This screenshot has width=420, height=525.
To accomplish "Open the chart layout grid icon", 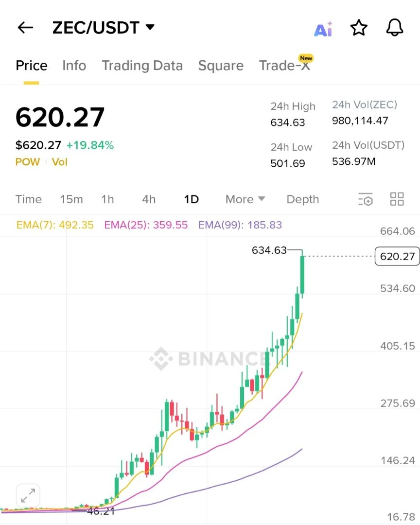I will coord(397,199).
